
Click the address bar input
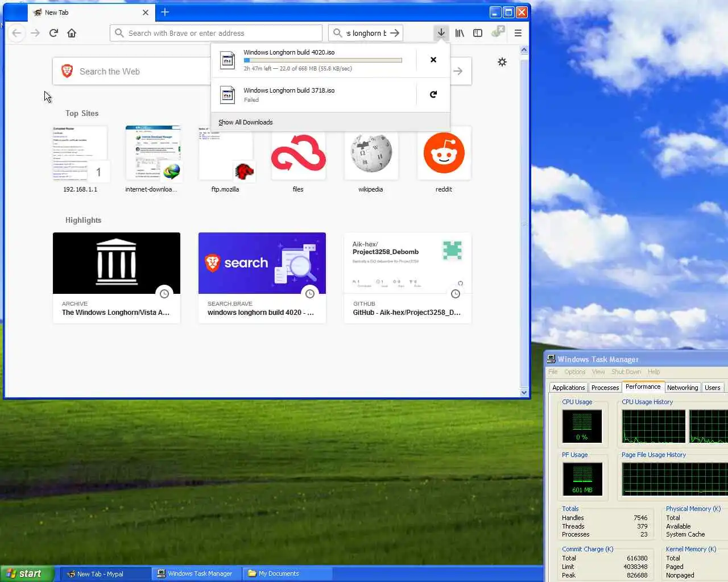(216, 33)
